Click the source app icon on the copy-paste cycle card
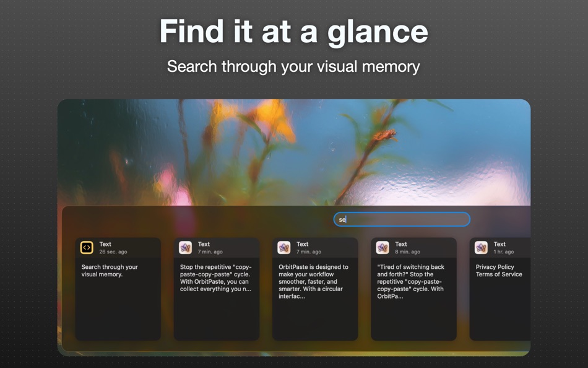 186,247
